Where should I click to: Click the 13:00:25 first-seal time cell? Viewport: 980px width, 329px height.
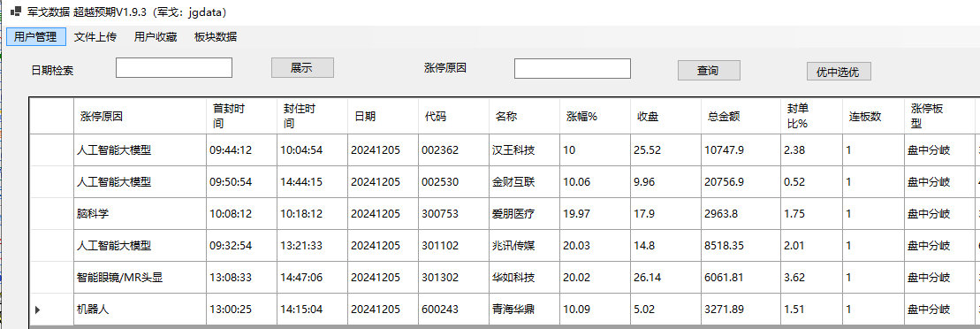point(242,309)
